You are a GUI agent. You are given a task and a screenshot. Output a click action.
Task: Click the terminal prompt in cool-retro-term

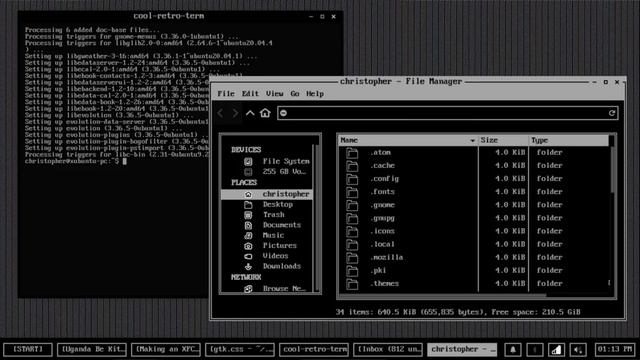coord(76,161)
